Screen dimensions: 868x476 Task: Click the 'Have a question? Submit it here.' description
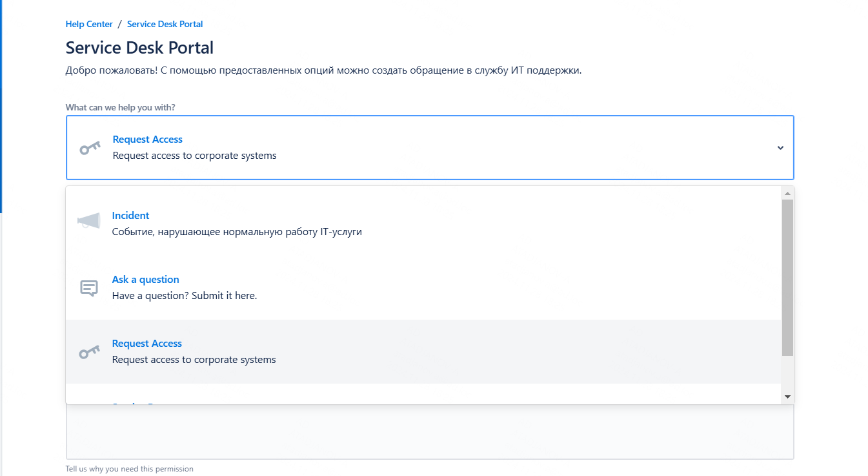click(185, 296)
